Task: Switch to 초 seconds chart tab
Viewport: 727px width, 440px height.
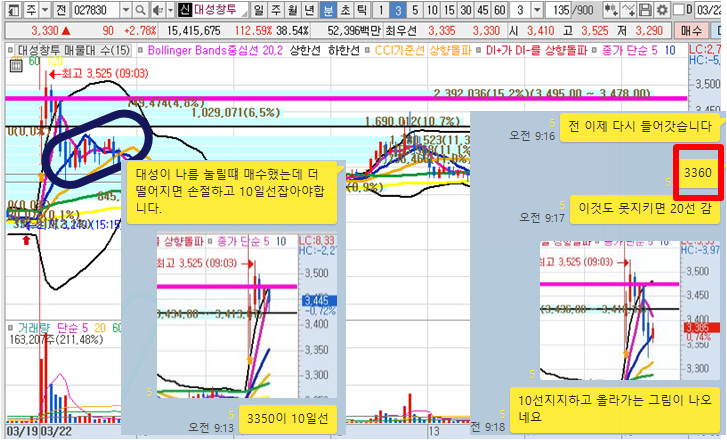Action: pos(345,10)
